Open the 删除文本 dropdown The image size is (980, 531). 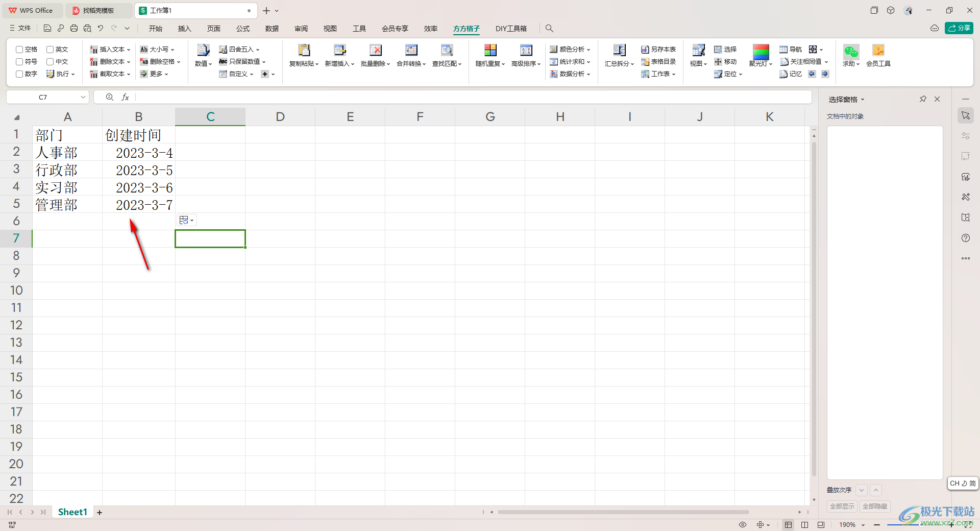tap(110, 62)
